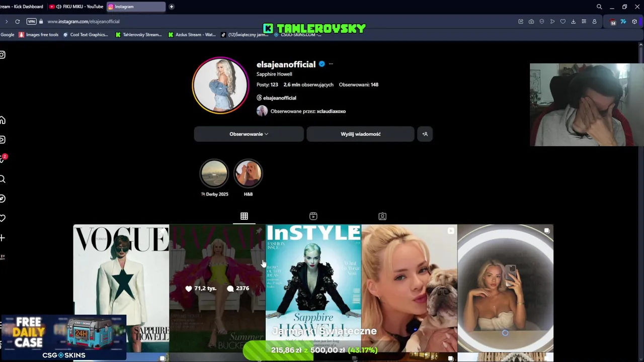The height and width of the screenshot is (362, 644).
Task: Open xclaudiaxoxo mutual follower link
Action: [x=331, y=111]
